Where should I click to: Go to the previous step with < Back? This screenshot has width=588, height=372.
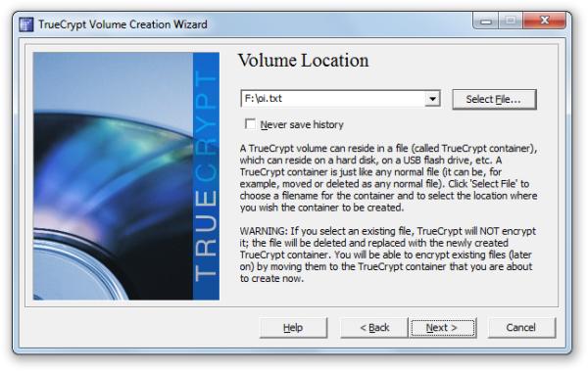[x=374, y=328]
